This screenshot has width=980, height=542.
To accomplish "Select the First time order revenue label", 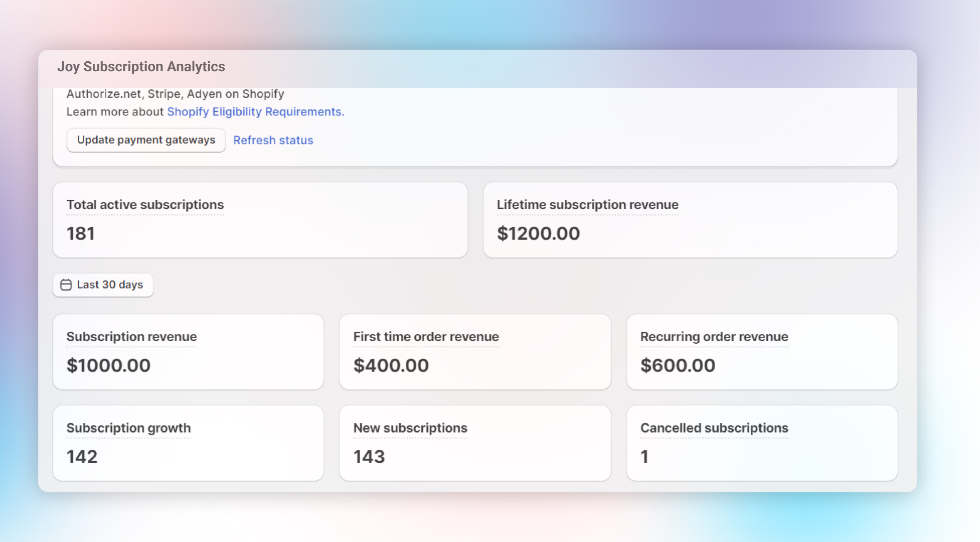I will coord(426,337).
